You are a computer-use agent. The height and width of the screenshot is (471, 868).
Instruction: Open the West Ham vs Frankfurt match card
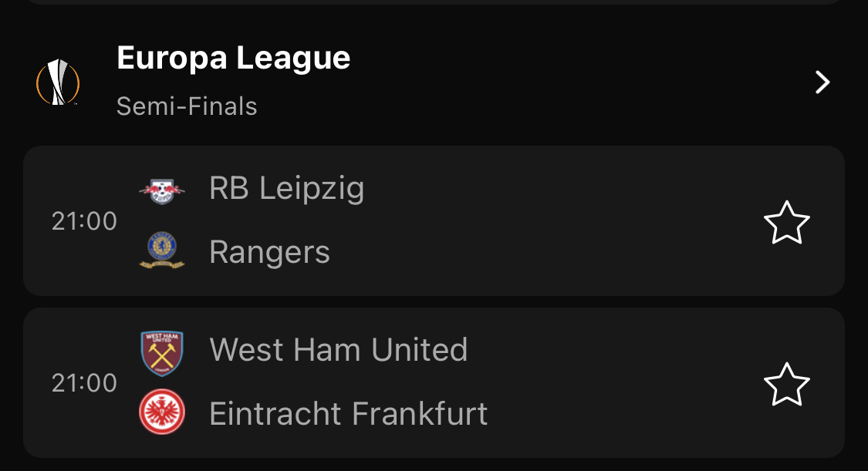[434, 382]
